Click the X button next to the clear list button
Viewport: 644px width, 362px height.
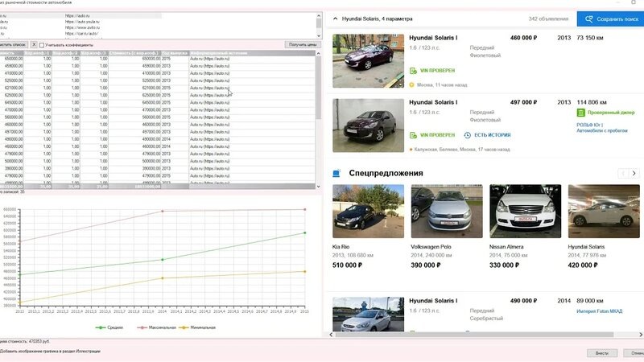coord(34,44)
